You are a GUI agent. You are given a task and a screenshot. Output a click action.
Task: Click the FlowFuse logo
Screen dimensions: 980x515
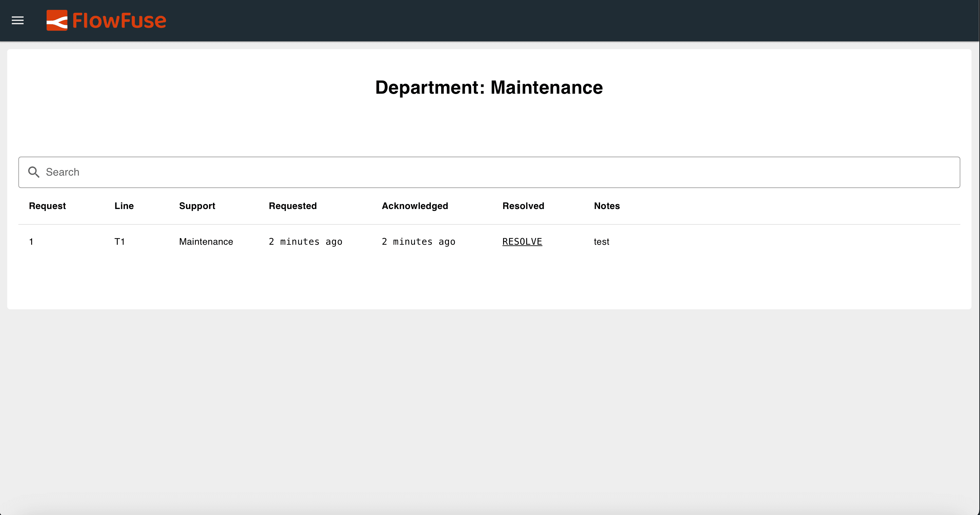tap(106, 21)
